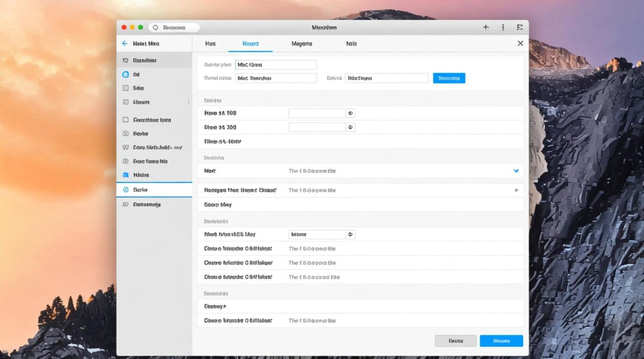Click the plus icon at right of settings row

click(516, 190)
